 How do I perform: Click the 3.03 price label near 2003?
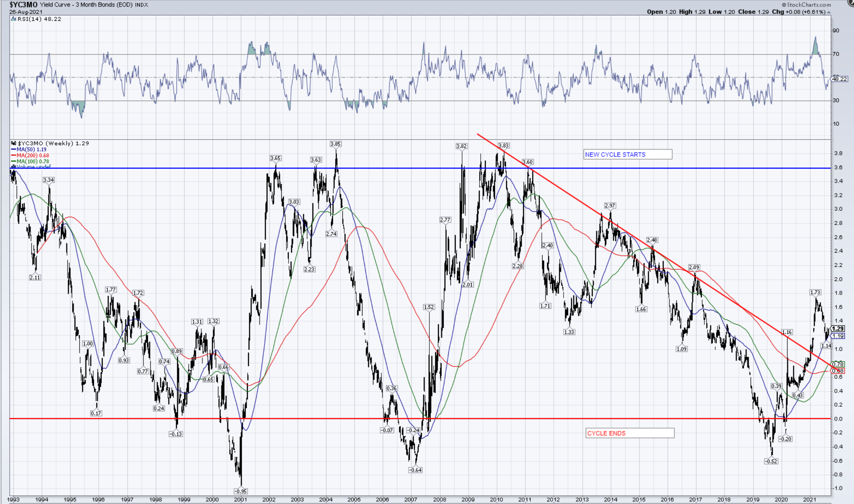[x=294, y=202]
